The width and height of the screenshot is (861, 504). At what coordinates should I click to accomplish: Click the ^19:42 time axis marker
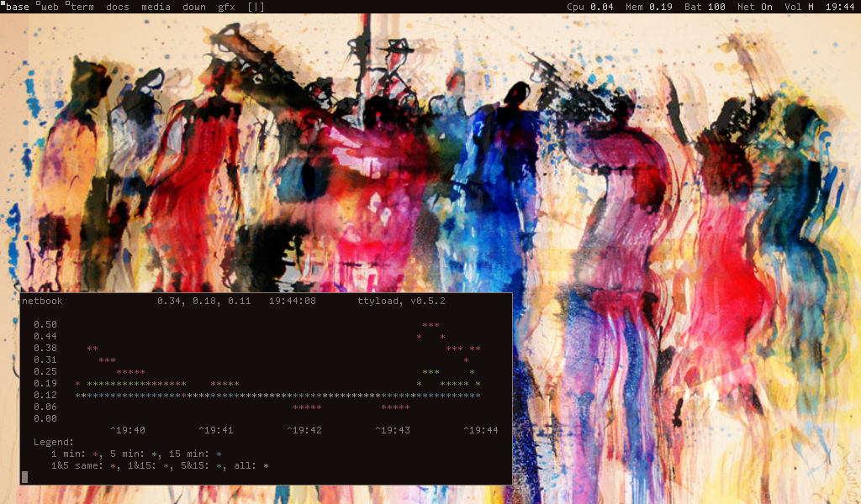[x=304, y=431]
